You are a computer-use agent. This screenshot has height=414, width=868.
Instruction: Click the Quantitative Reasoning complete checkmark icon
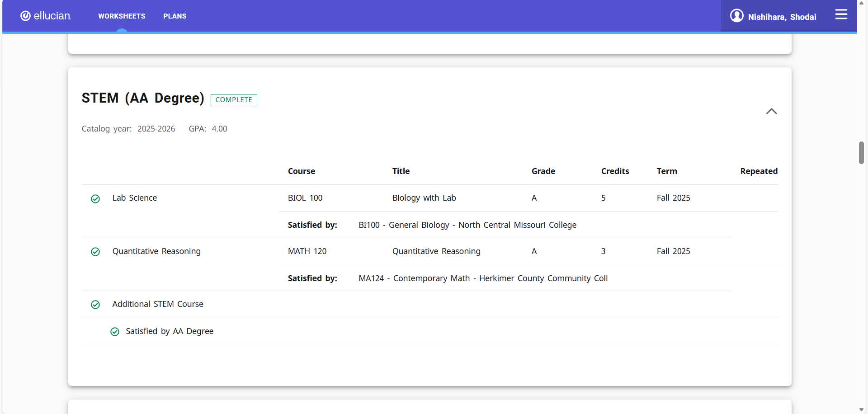[95, 252]
